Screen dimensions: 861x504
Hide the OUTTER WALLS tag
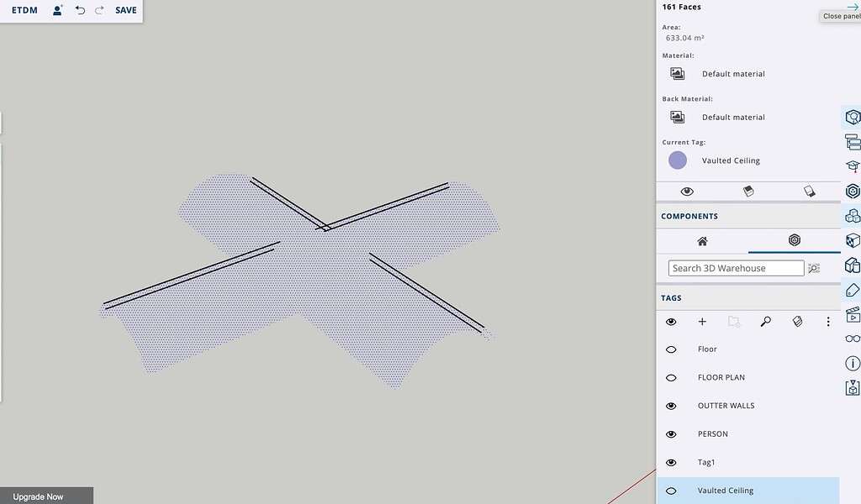pyautogui.click(x=671, y=406)
